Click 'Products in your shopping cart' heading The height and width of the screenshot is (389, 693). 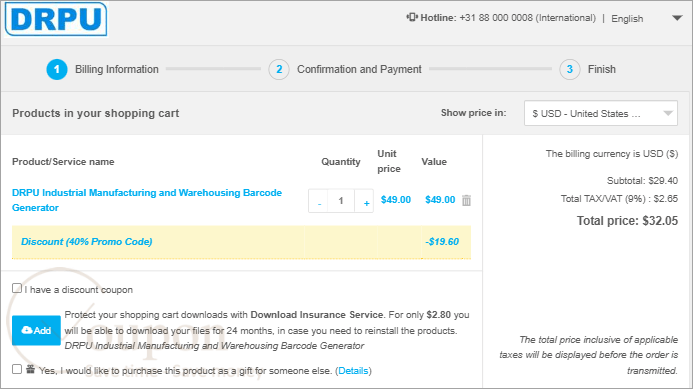point(95,113)
